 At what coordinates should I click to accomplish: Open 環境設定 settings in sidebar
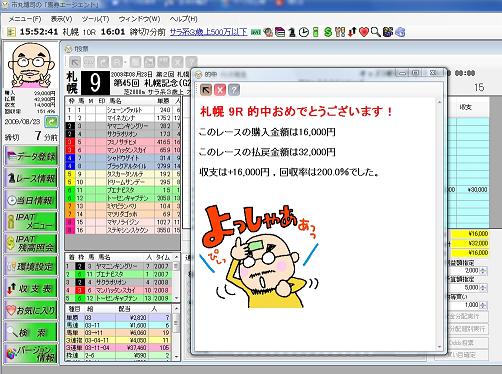click(x=31, y=266)
